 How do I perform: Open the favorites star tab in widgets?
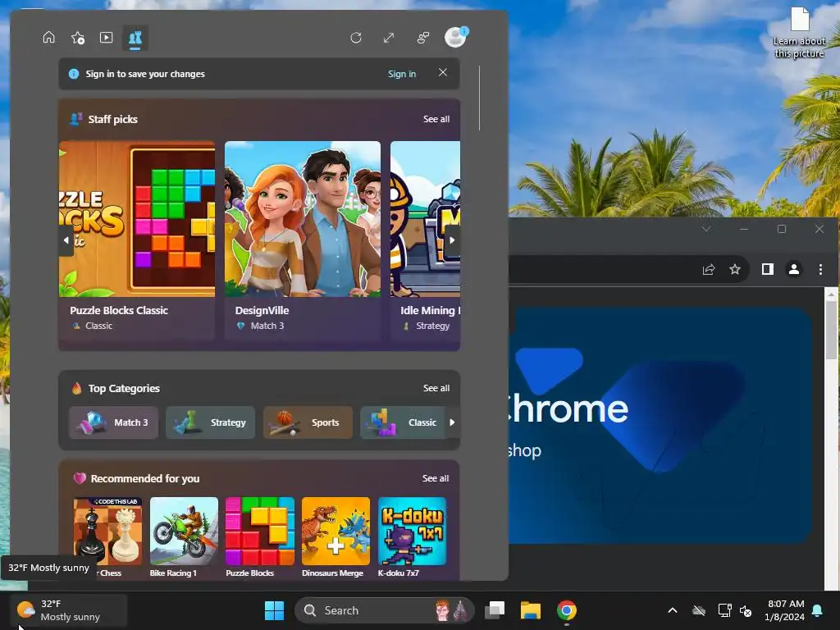coord(78,38)
